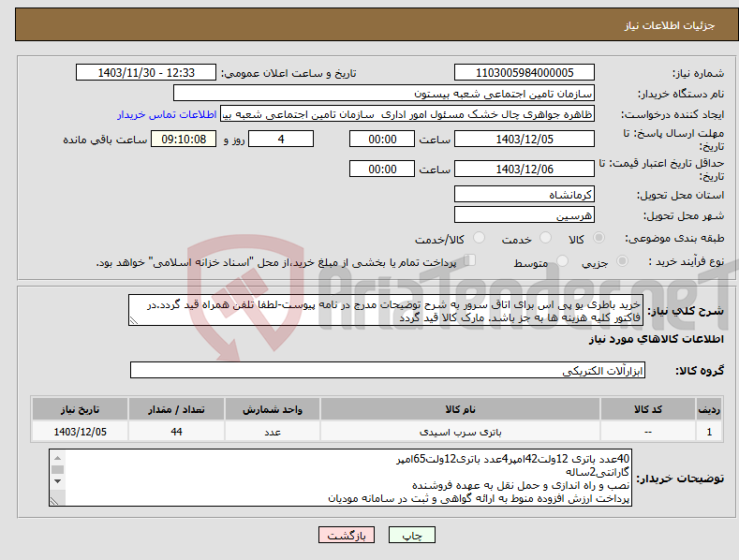The width and height of the screenshot is (739, 560).
Task: Click row number 1 cell
Action: click(x=709, y=432)
